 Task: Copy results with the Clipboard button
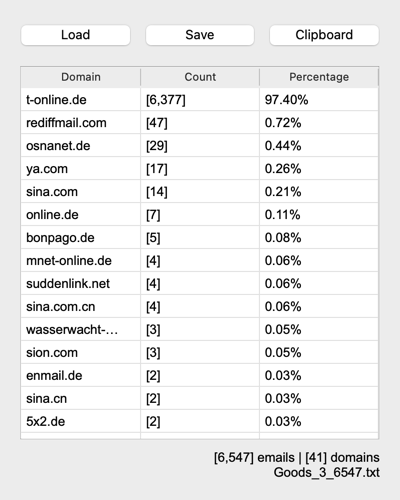click(x=324, y=35)
